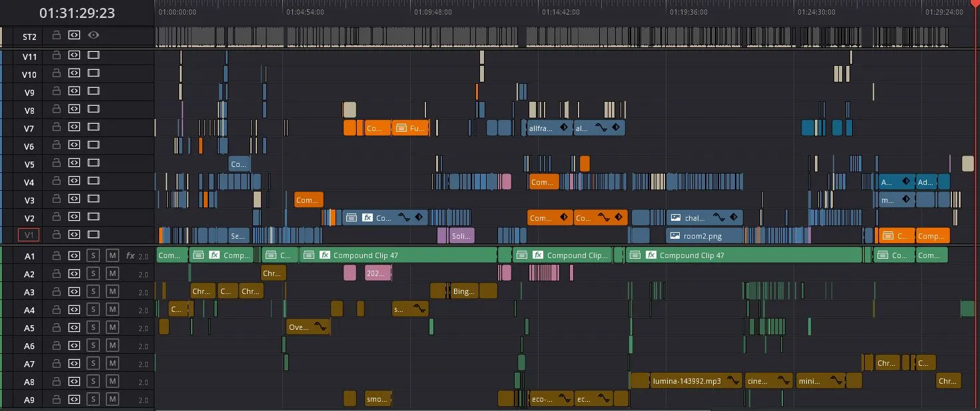The height and width of the screenshot is (411, 980).
Task: Select the Bing... clip on track A3
Action: [x=463, y=291]
